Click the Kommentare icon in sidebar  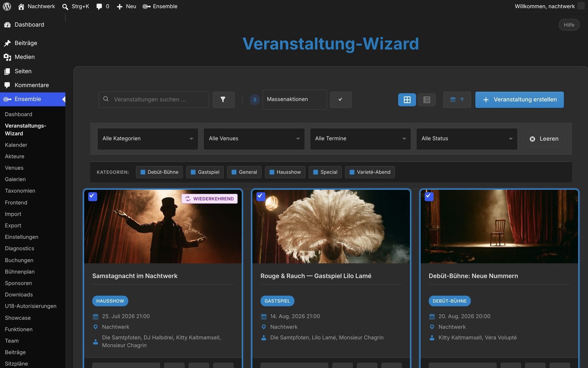click(7, 85)
